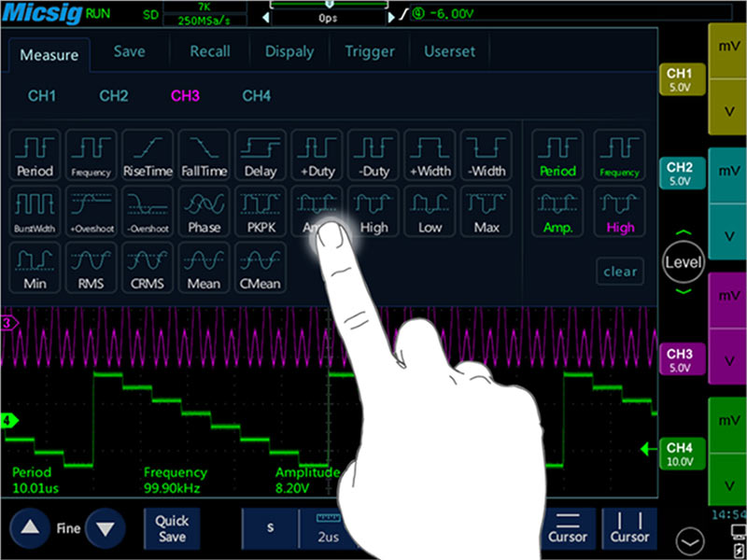747x560 pixels.
Task: Select the FallTime measurement icon
Action: [x=204, y=155]
